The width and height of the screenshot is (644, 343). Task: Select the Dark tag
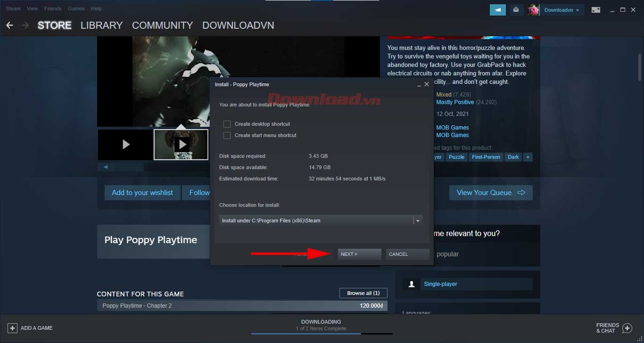[x=513, y=157]
